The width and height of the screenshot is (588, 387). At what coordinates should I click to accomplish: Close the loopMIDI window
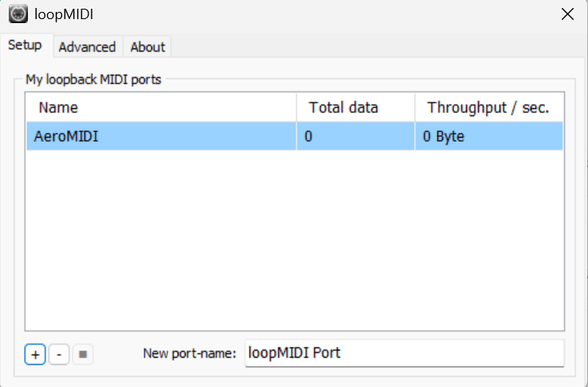tap(567, 14)
